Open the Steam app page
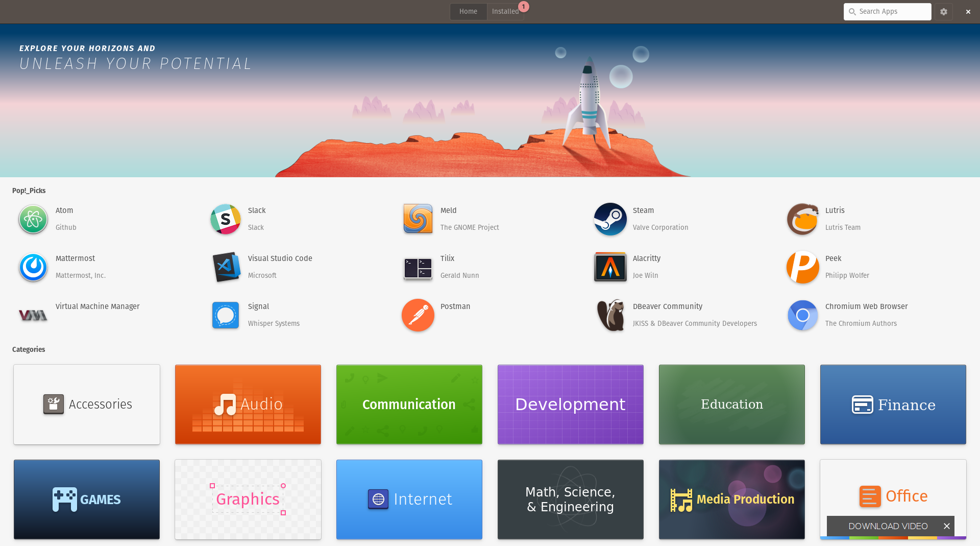The width and height of the screenshot is (980, 546). [x=610, y=219]
